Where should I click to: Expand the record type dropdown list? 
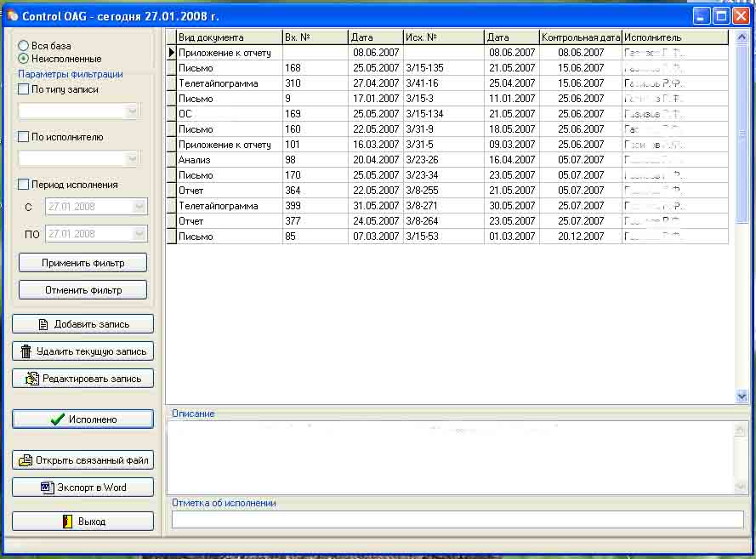(132, 111)
